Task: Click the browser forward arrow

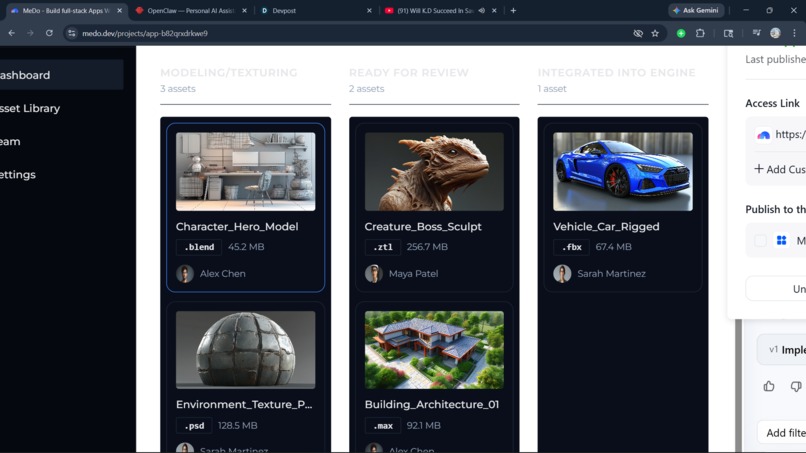Action: 30,33
